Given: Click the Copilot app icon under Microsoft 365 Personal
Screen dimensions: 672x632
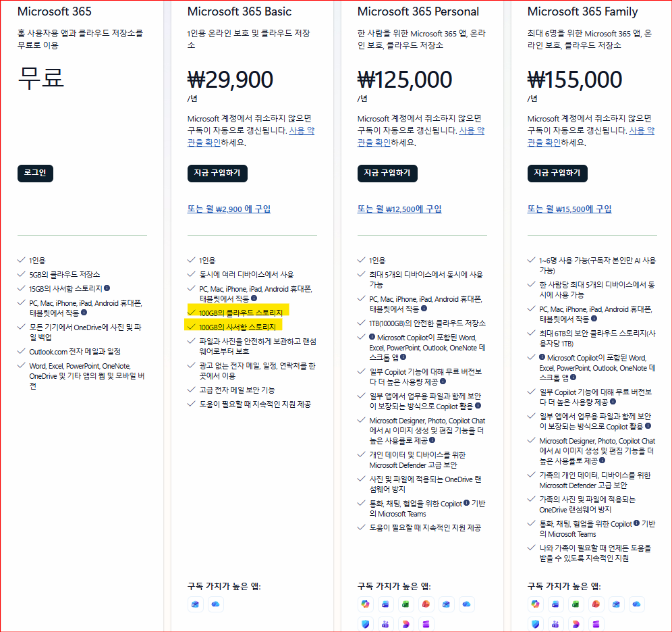Looking at the screenshot, I should 365,604.
